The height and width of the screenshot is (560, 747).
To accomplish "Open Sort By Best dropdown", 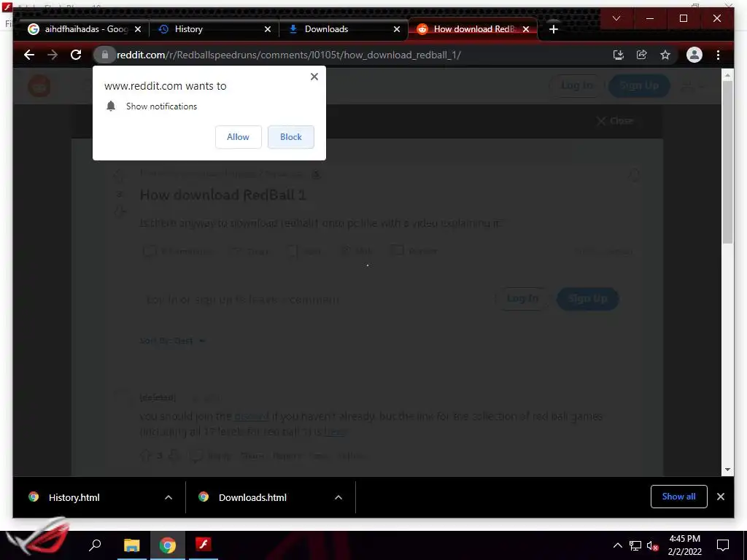I will [x=172, y=341].
